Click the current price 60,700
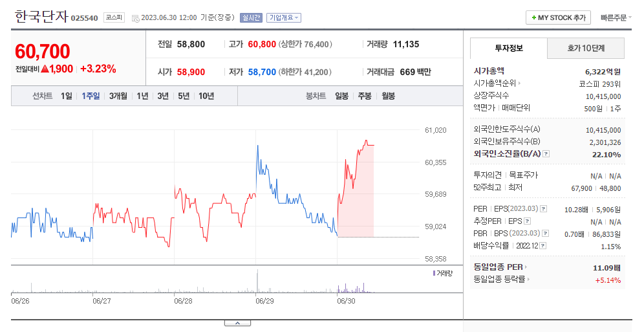Viewport: 644px width, 332px height. pyautogui.click(x=42, y=51)
